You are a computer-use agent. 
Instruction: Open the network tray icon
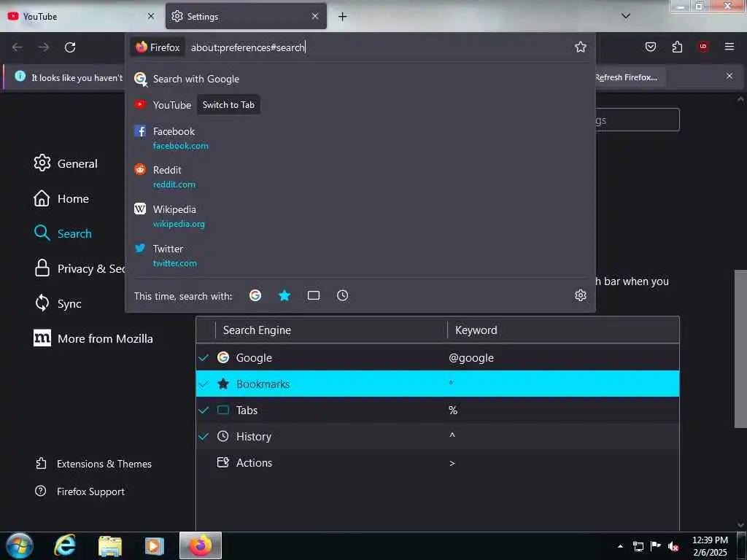638,546
